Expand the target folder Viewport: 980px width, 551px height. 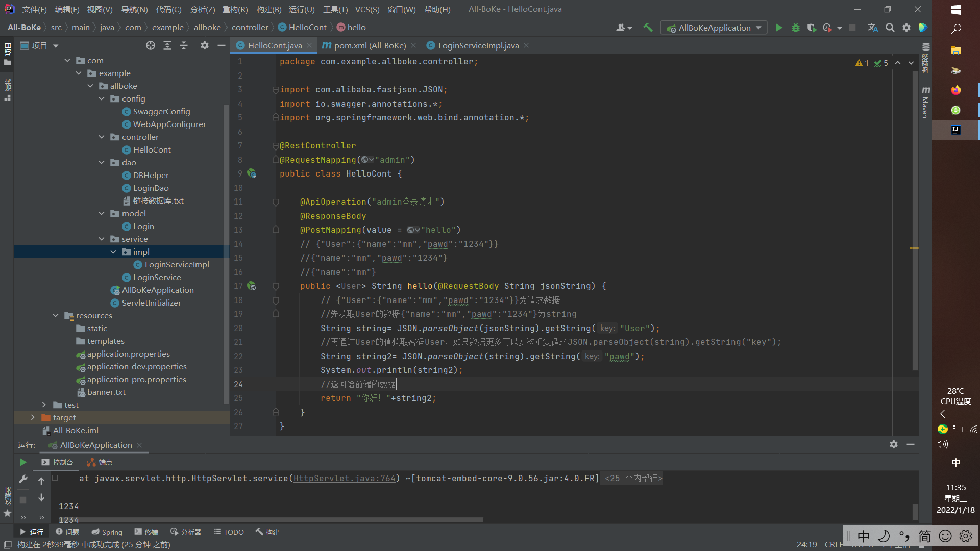coord(33,417)
